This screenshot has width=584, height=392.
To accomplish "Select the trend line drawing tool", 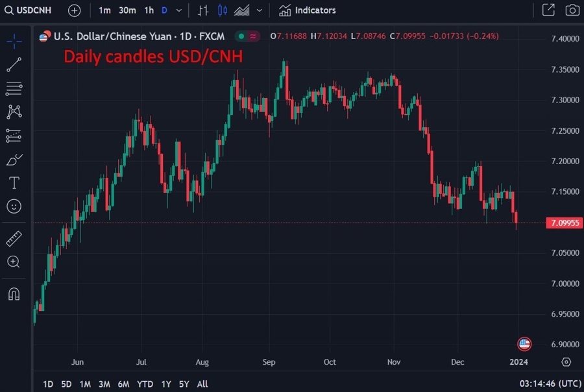I will coord(14,65).
